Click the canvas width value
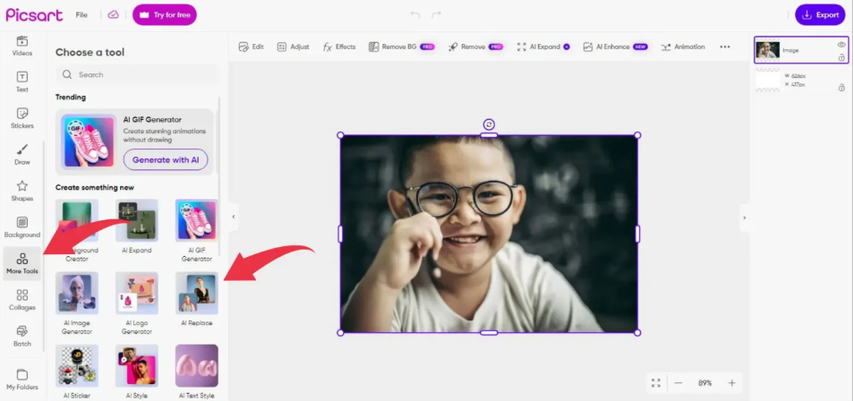Image resolution: width=853 pixels, height=401 pixels. (798, 76)
